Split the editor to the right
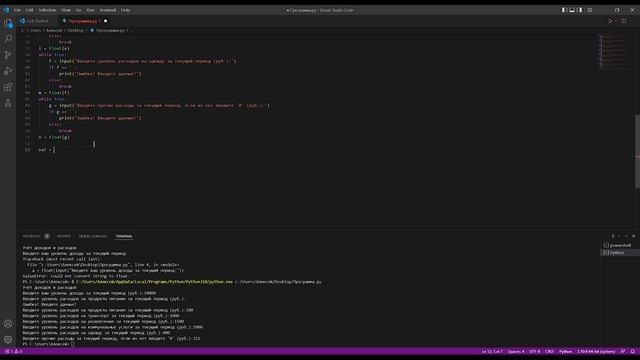Viewport: 640px width, 360px height. 623,21
